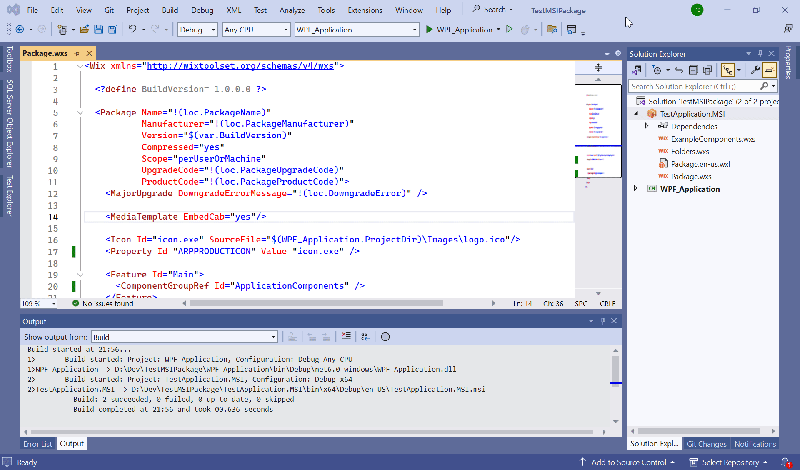The width and height of the screenshot is (800, 470).
Task: Open the Debug menu
Action: (x=203, y=10)
